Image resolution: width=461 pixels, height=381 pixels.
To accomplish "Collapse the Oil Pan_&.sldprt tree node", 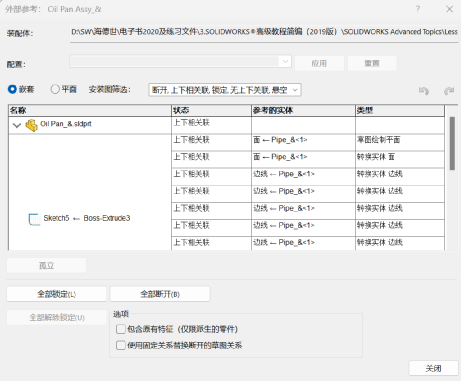I will (17, 126).
